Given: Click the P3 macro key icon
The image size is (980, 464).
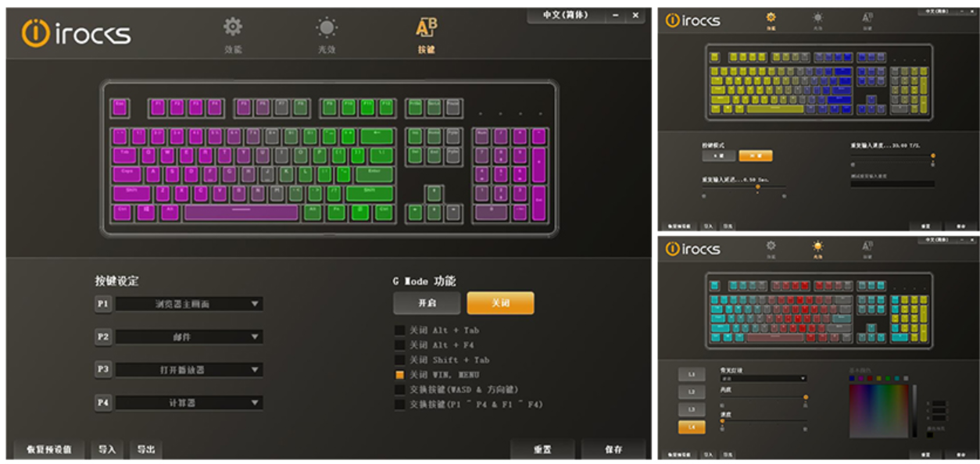Looking at the screenshot, I should pyautogui.click(x=103, y=369).
